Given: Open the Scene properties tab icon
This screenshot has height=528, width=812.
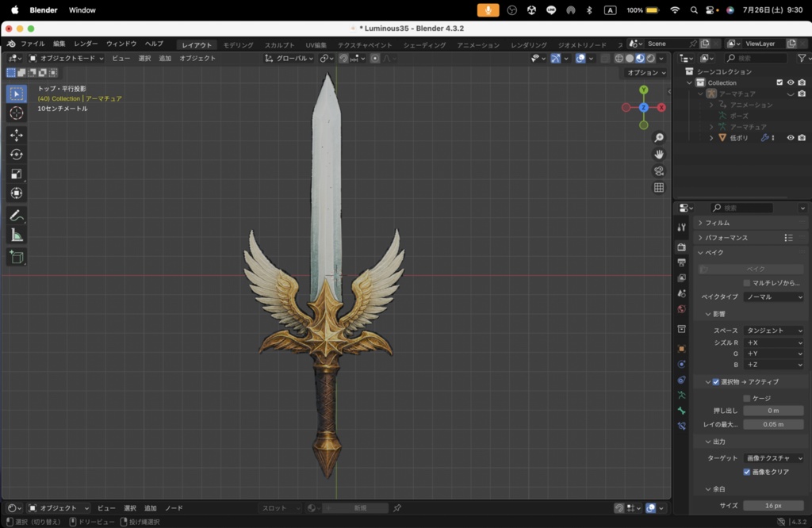Looking at the screenshot, I should (681, 293).
